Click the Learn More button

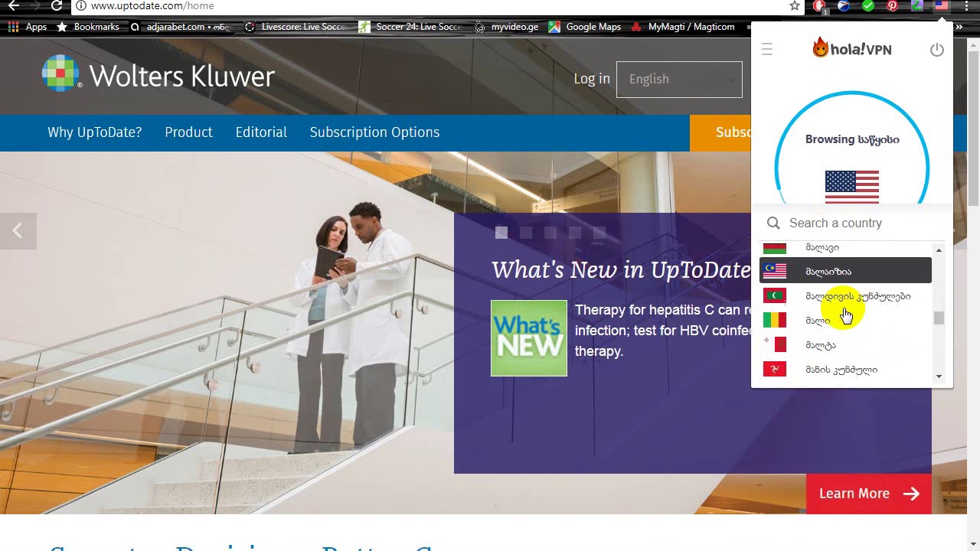pyautogui.click(x=869, y=494)
